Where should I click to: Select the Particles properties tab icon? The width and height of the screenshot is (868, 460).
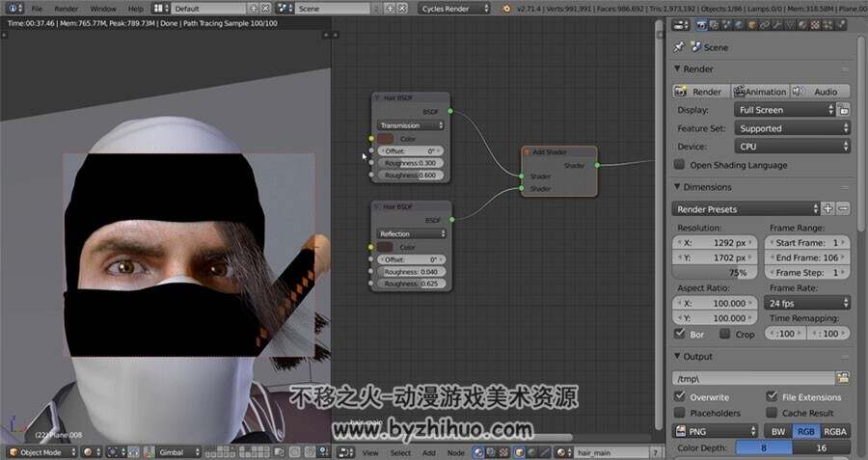click(828, 25)
